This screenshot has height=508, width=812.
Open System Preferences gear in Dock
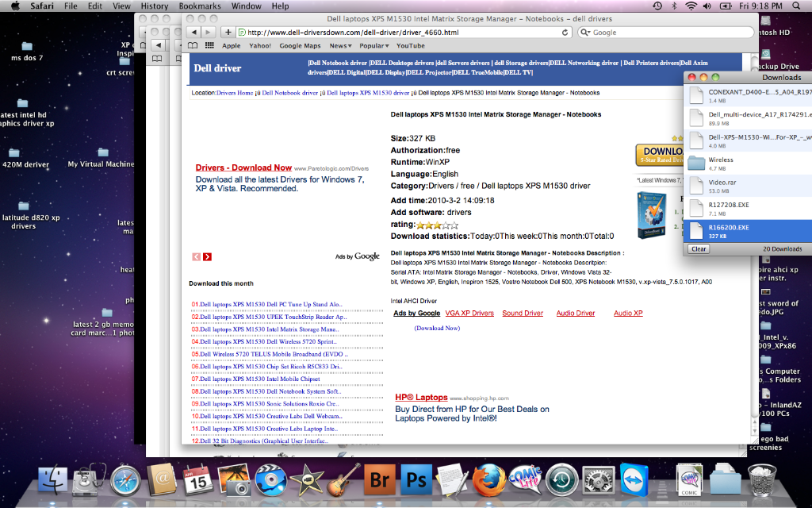[598, 480]
